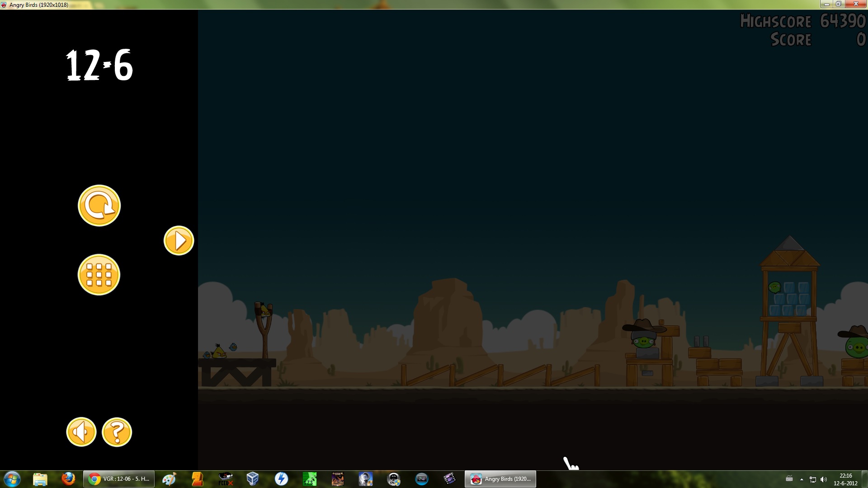Click the Angry Birds taskbar button
This screenshot has width=868, height=488.
(500, 479)
